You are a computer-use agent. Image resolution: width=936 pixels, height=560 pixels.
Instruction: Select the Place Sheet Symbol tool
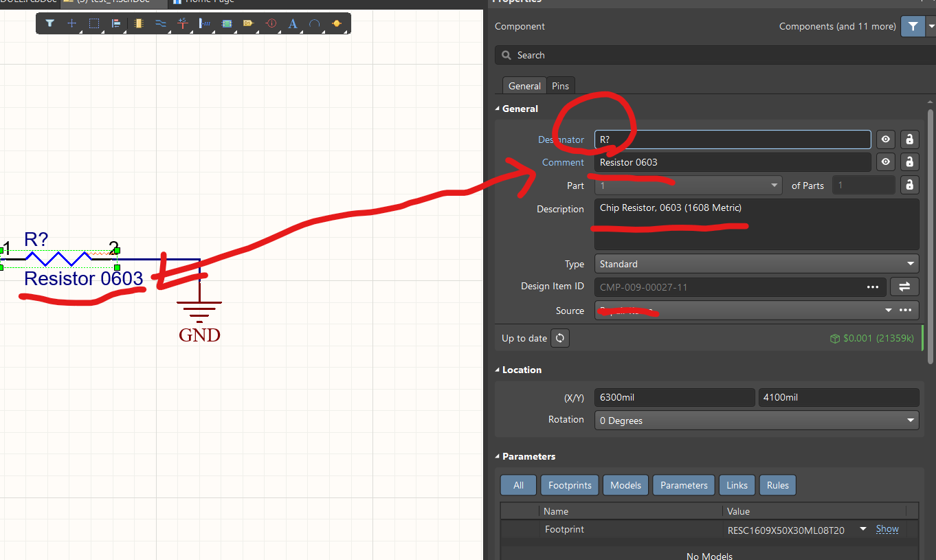tap(227, 23)
